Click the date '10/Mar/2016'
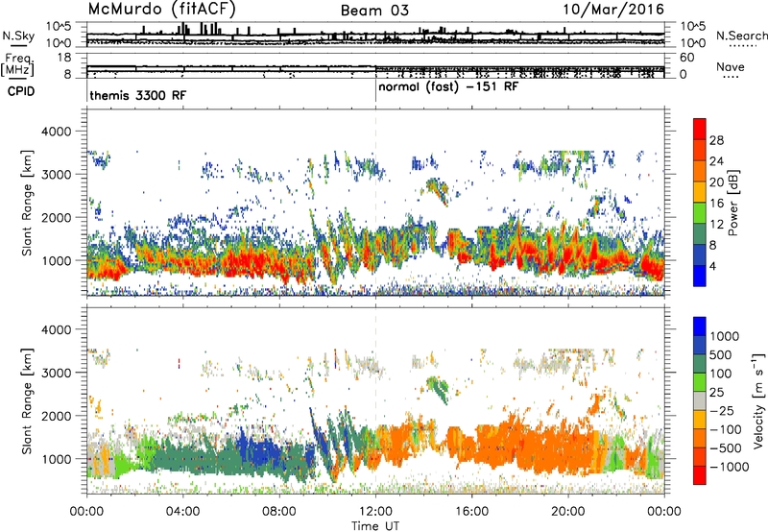 pos(613,10)
